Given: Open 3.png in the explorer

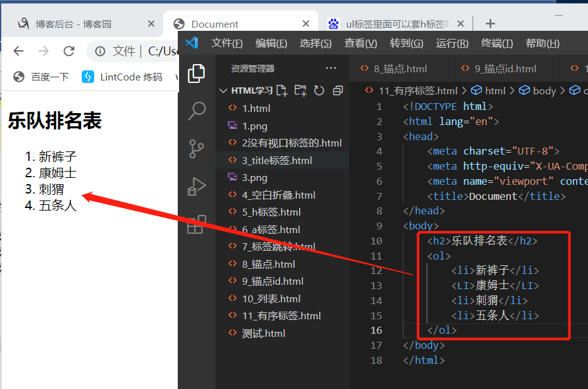Looking at the screenshot, I should tap(254, 177).
